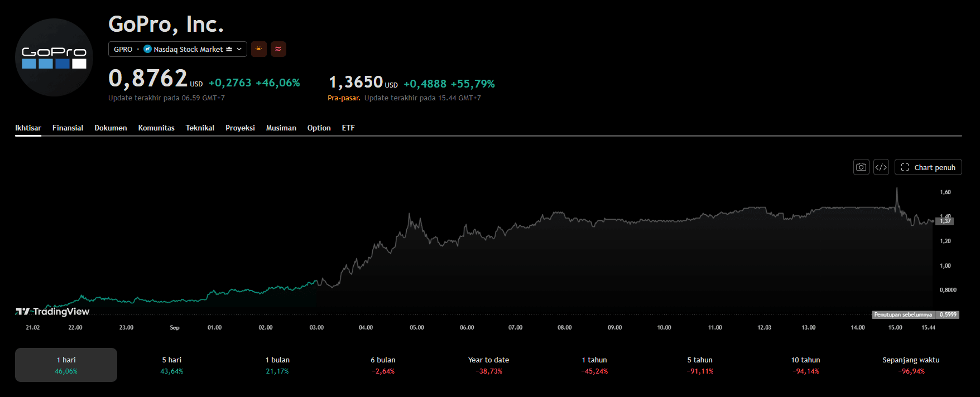Choose the 6 bulan range
The height and width of the screenshot is (397, 980).
tap(383, 365)
